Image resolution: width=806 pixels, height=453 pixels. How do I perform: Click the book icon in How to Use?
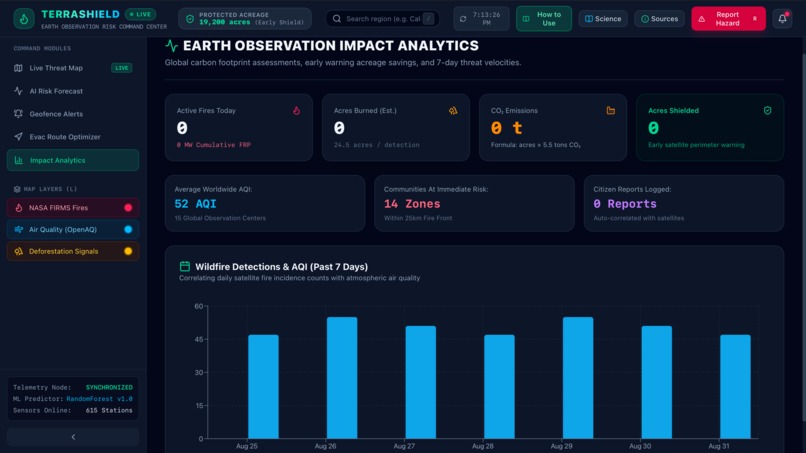526,19
